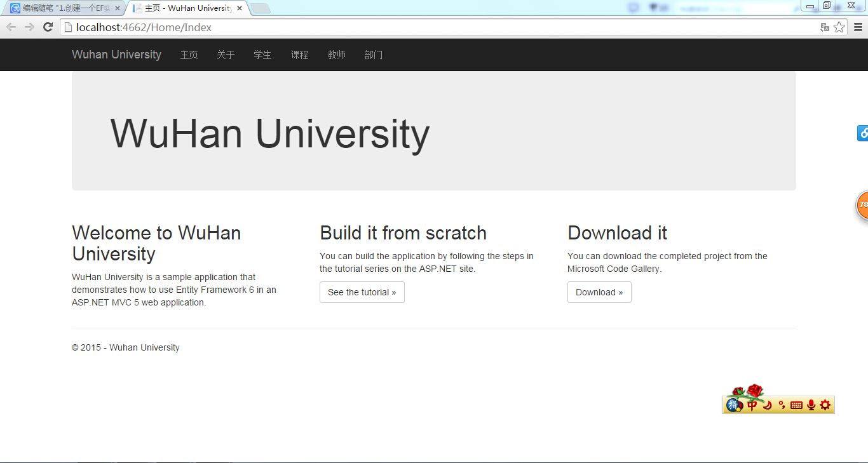Click the © 2015 - Wuhan University footer text

(x=125, y=347)
